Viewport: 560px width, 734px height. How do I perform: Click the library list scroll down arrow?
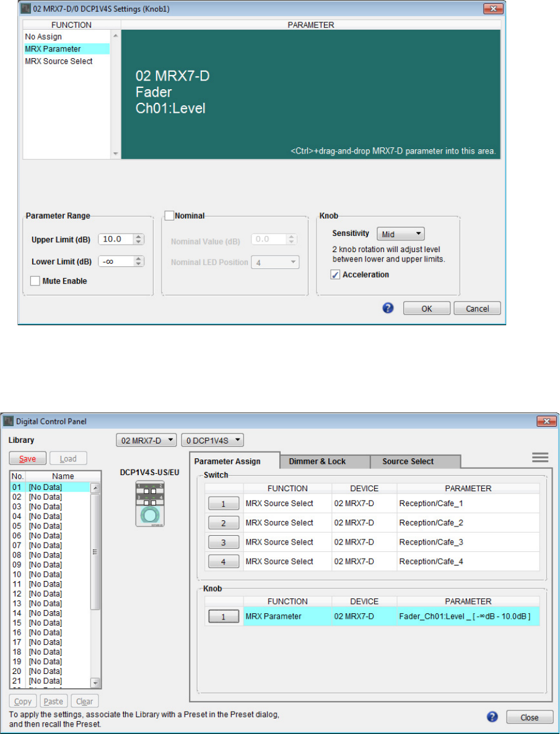click(x=95, y=682)
